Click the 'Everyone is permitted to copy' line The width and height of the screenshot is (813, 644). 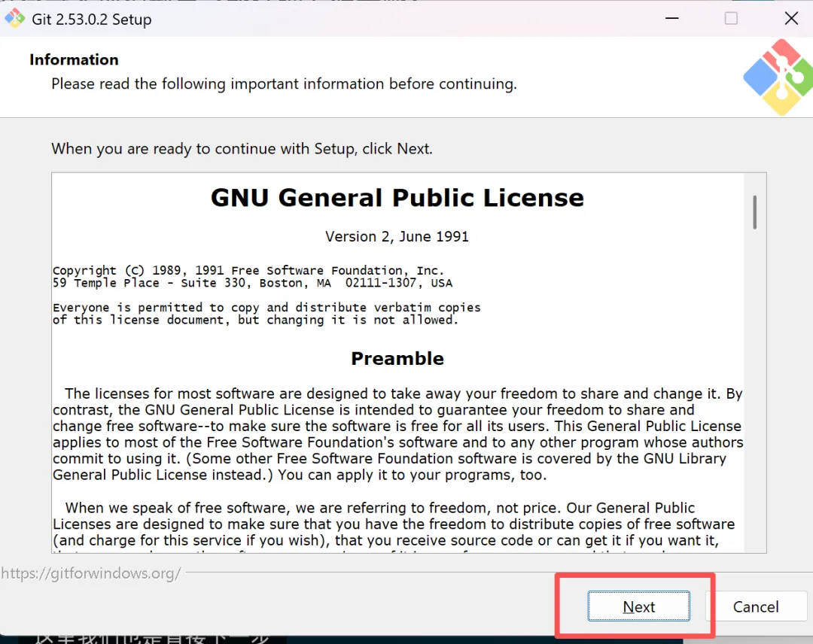pyautogui.click(x=266, y=307)
